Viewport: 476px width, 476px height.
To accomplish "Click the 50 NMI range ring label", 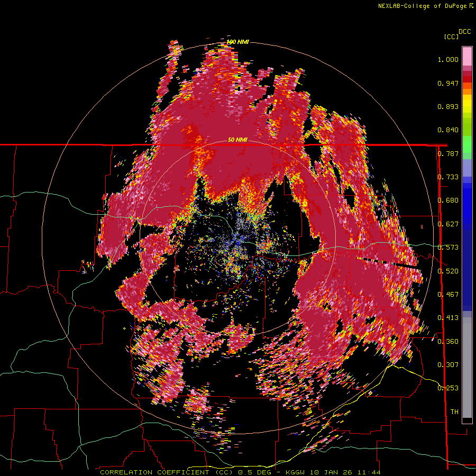I will (237, 140).
